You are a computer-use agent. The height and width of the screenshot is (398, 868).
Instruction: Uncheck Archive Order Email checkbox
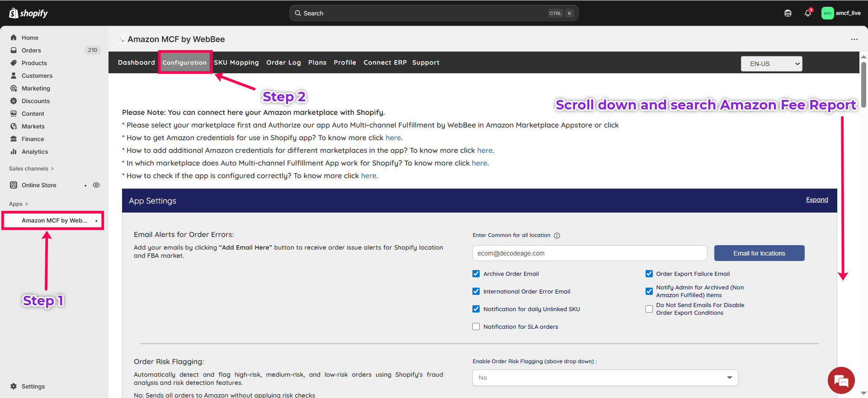pyautogui.click(x=476, y=274)
